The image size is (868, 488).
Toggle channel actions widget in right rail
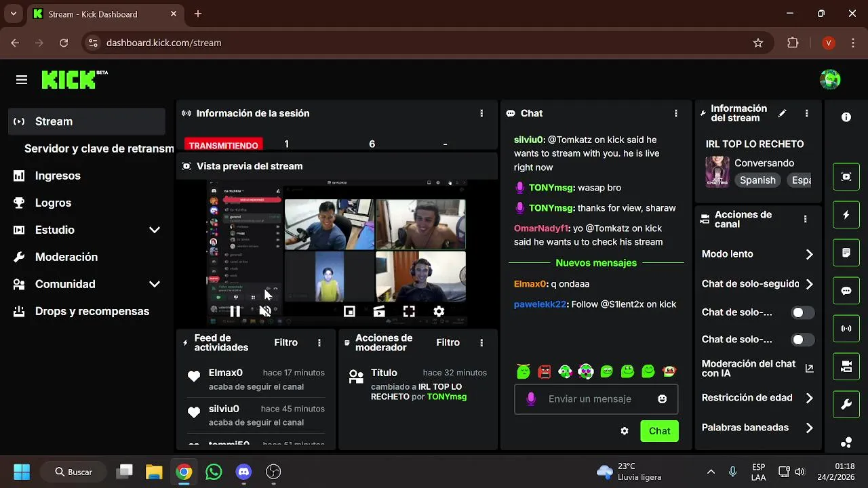click(x=846, y=367)
